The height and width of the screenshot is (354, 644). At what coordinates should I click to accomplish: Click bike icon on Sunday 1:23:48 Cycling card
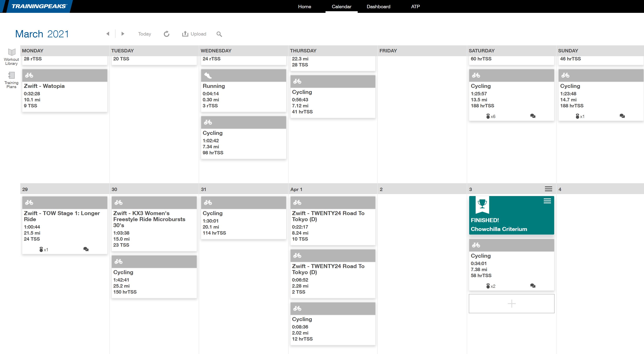point(565,75)
